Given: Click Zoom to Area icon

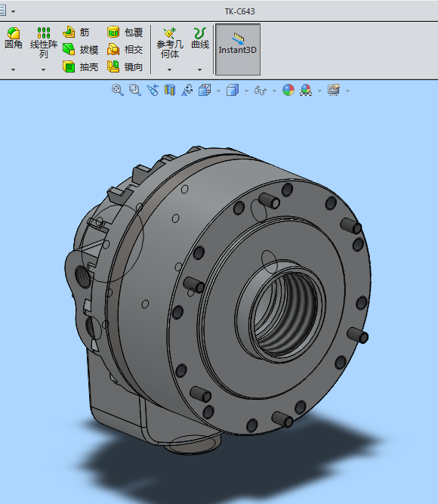Looking at the screenshot, I should (x=135, y=90).
